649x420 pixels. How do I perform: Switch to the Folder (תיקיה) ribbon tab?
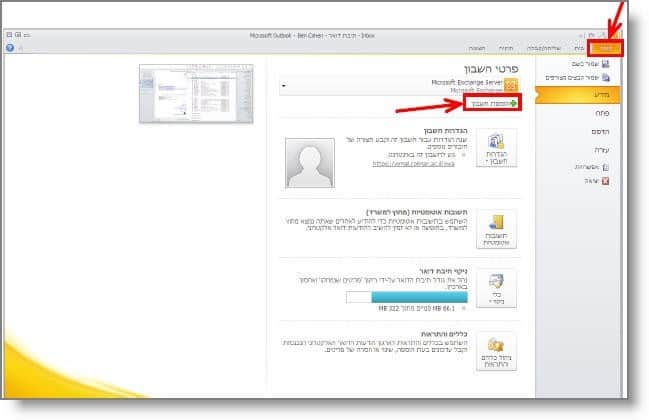click(506, 49)
